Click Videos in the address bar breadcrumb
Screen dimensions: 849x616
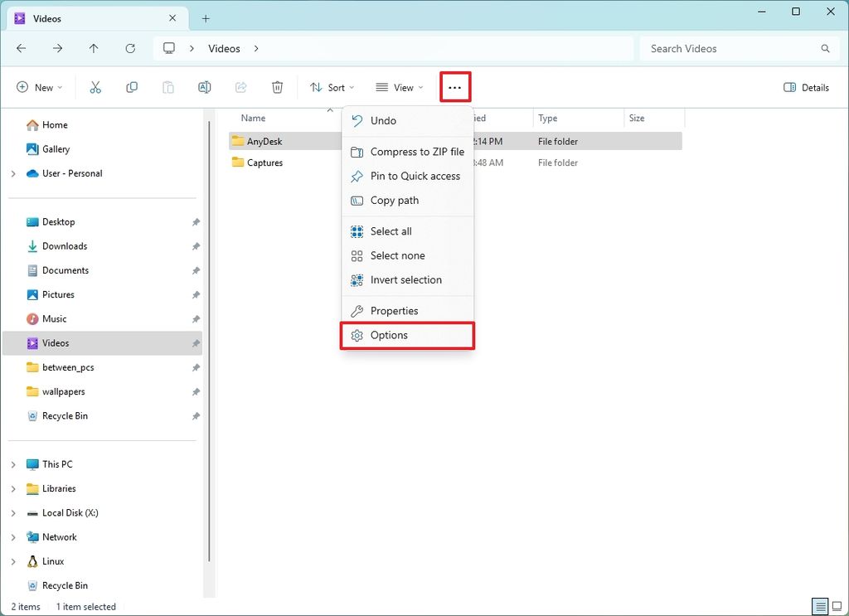tap(224, 48)
